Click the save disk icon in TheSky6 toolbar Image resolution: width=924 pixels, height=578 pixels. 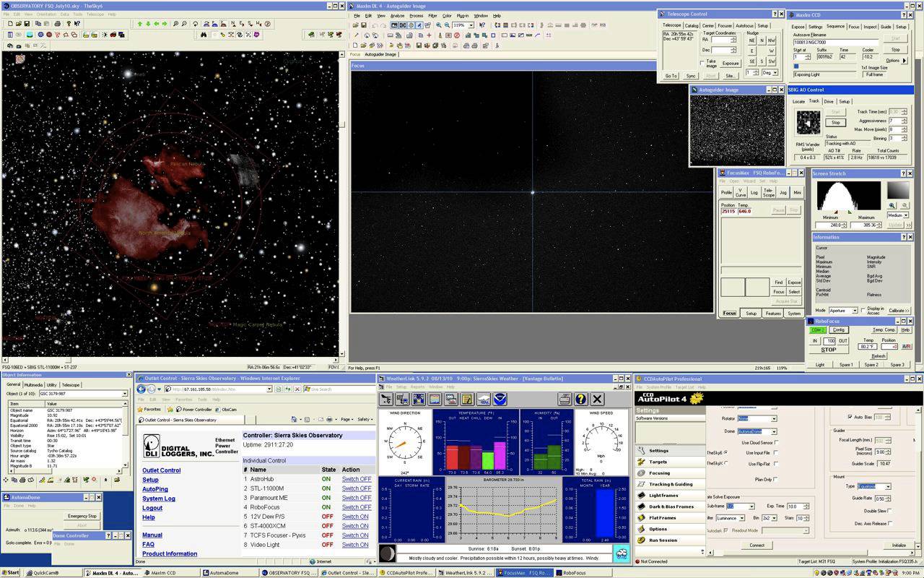(28, 24)
